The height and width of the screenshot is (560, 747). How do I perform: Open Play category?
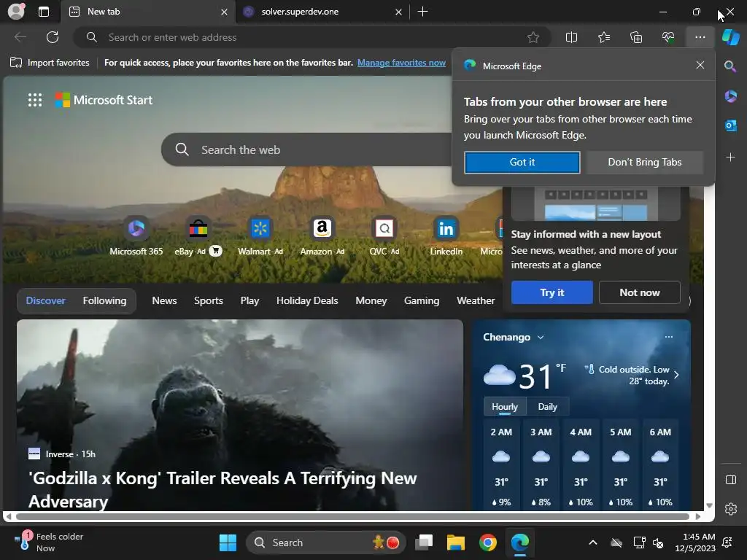tap(249, 300)
